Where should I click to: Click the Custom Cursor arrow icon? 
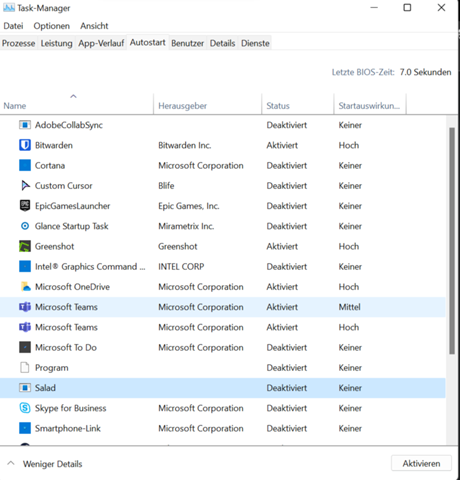pos(25,186)
